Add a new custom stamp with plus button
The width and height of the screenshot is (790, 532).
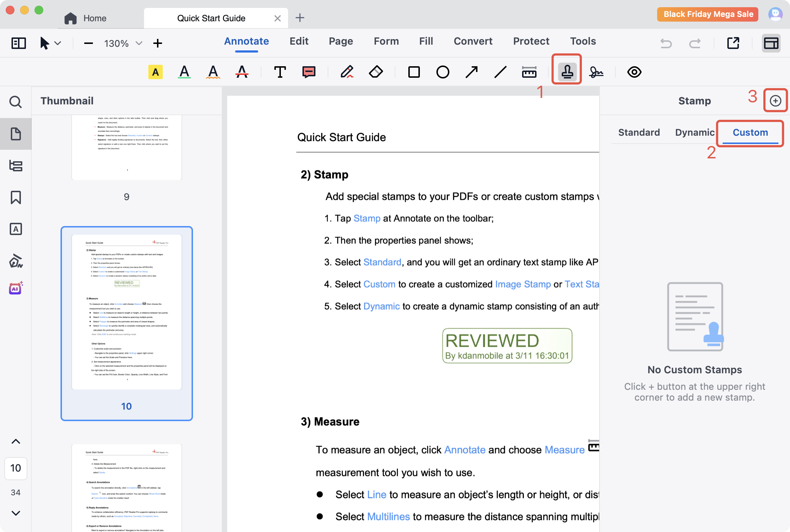775,101
